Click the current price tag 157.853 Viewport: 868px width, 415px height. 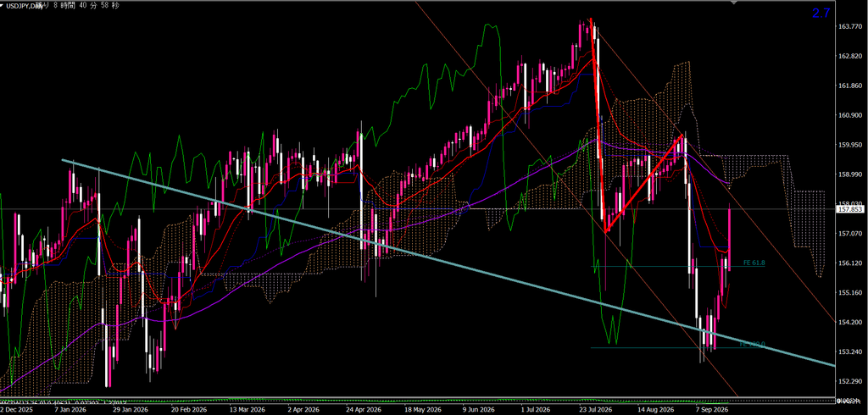(851, 210)
